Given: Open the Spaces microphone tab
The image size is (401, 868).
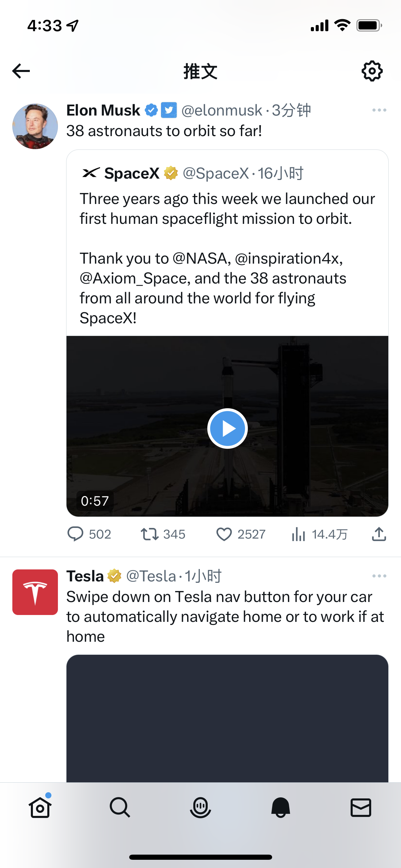Looking at the screenshot, I should coord(200,807).
